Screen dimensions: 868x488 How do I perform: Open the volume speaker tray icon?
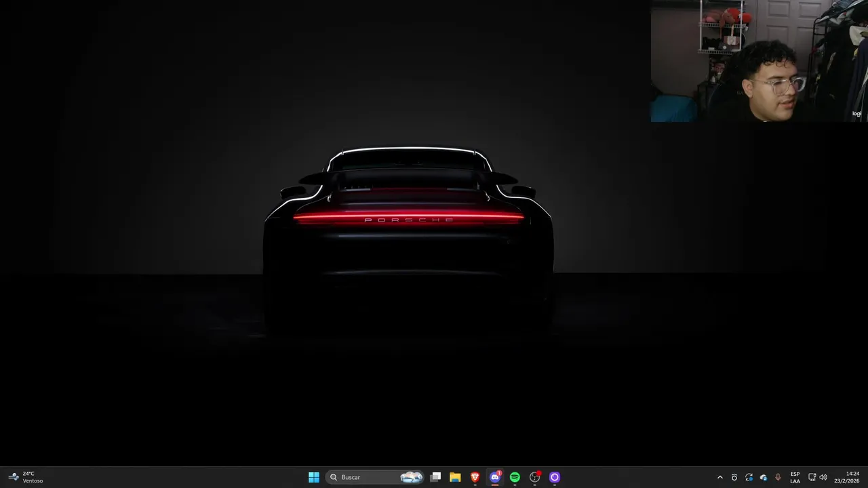coord(823,477)
